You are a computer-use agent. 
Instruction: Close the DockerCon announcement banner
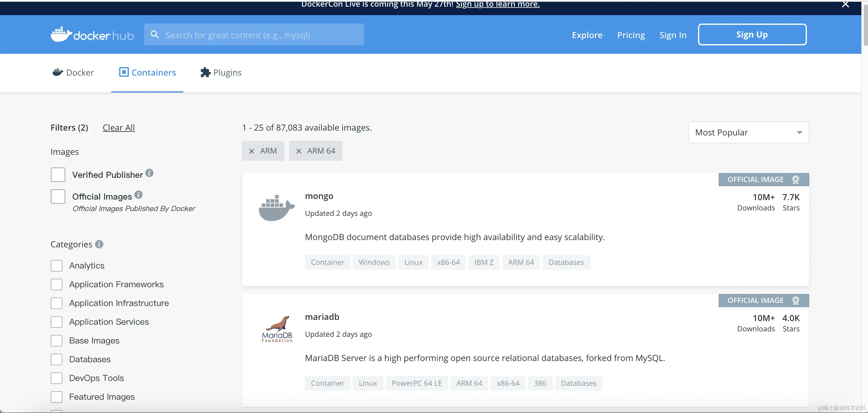coord(845,5)
